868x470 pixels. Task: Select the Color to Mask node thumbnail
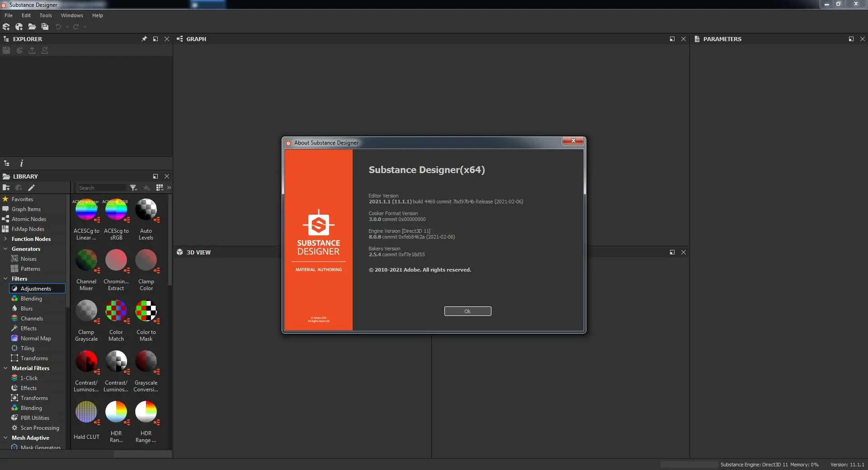(146, 311)
